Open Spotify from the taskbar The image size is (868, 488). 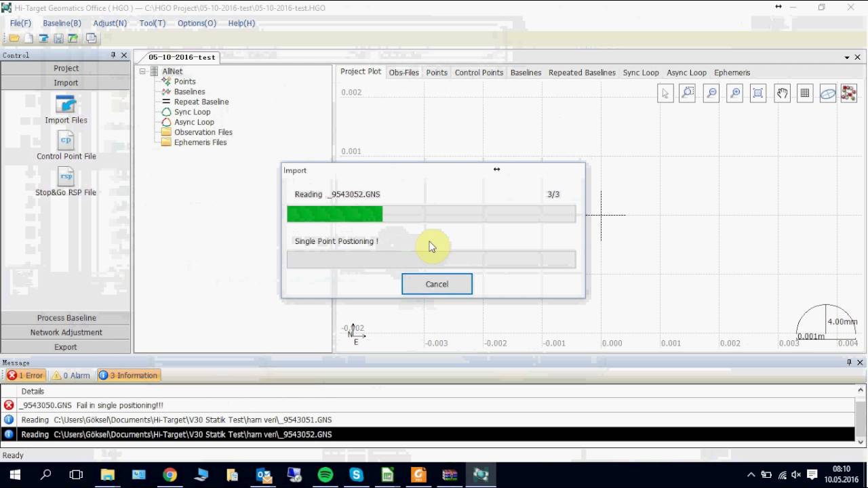click(x=325, y=474)
